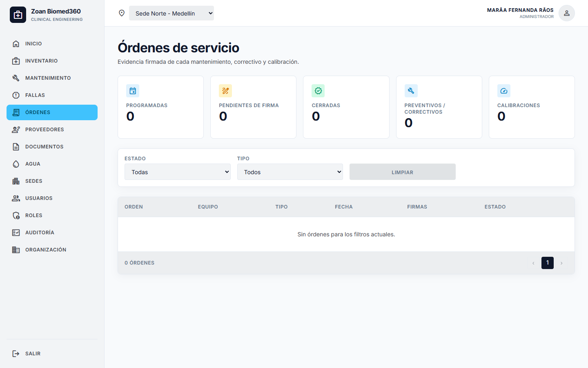Viewport: 588px width, 368px height.
Task: Click the MARÃA FERNANDA RÃOS user name
Action: click(520, 10)
